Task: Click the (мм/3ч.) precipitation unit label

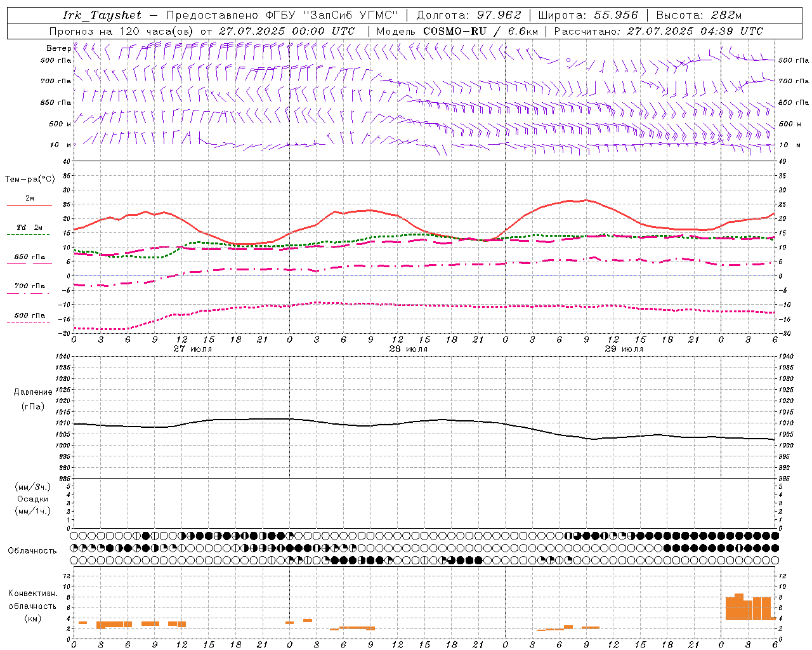Action: click(32, 487)
